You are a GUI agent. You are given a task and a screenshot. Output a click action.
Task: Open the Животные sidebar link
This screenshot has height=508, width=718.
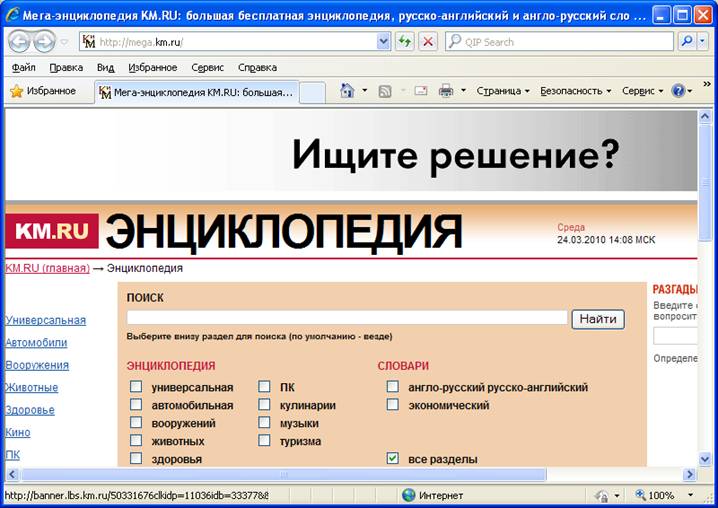click(32, 388)
